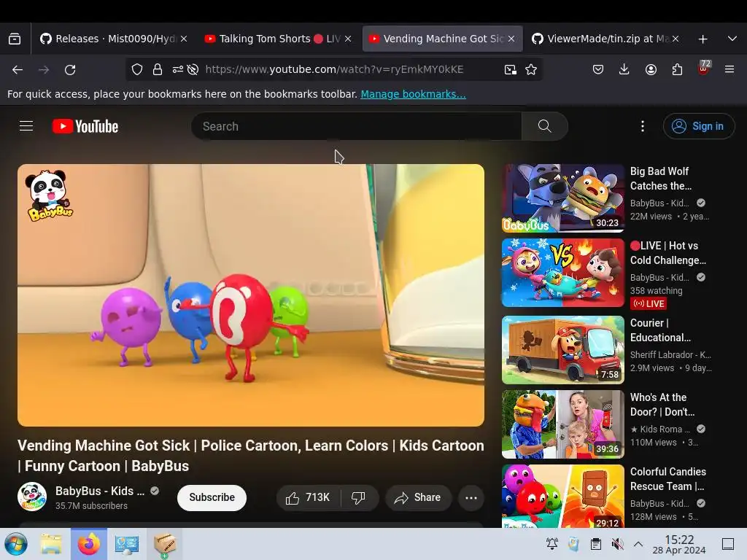The image size is (747, 560).
Task: Open the BabyBus channel avatar
Action: [32, 497]
